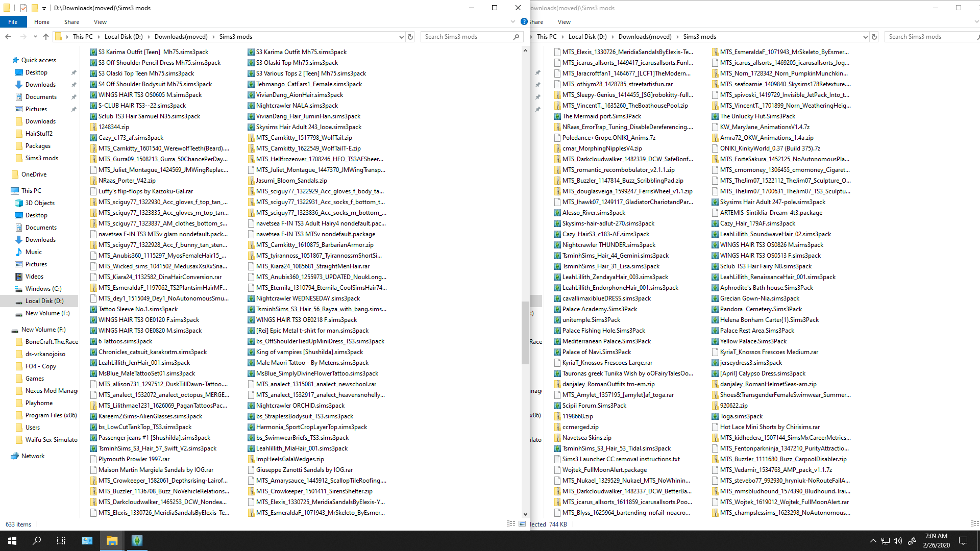Open Music library in sidebar
The height and width of the screenshot is (551, 980).
click(34, 252)
